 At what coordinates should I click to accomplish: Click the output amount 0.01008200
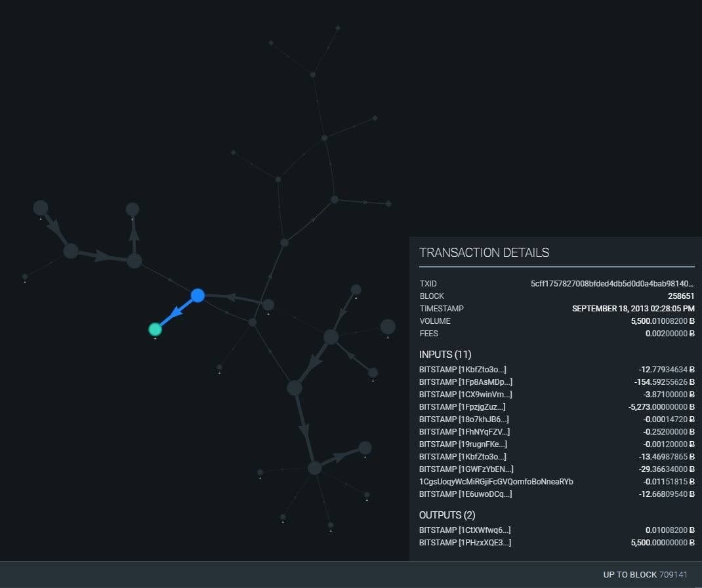click(670, 530)
